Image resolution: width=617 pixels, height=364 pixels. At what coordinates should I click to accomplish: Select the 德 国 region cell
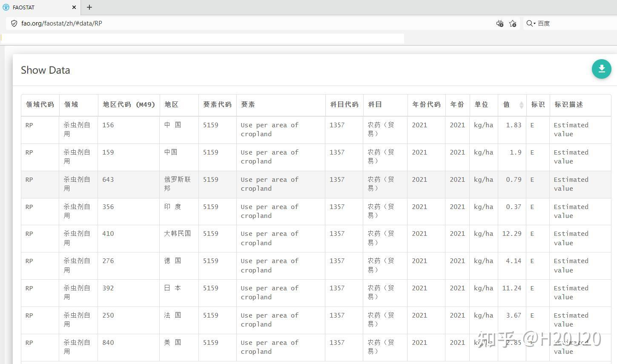[179, 266]
